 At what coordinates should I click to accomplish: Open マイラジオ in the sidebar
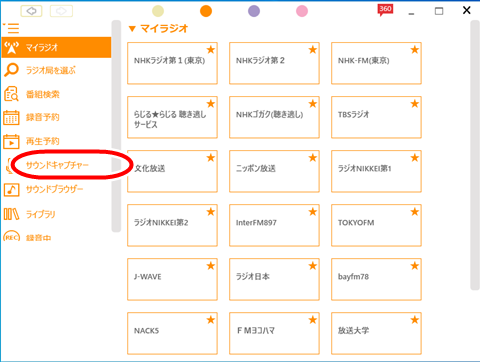tap(56, 47)
